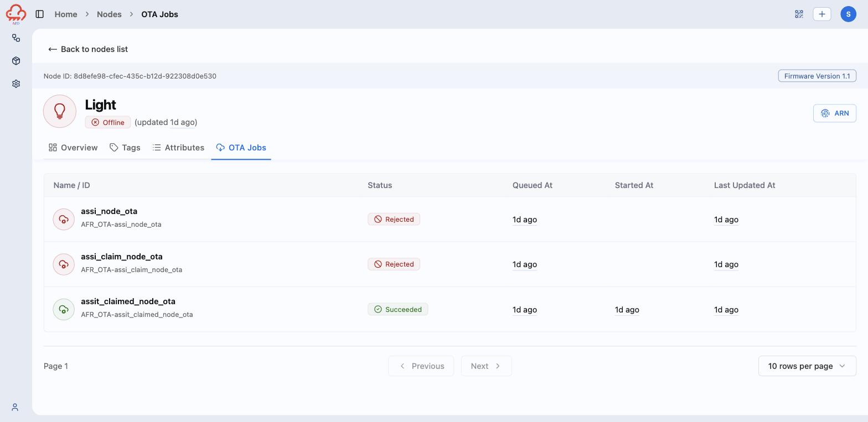Click Queued At value of assi_node_ota
The height and width of the screenshot is (422, 868).
pyautogui.click(x=525, y=220)
